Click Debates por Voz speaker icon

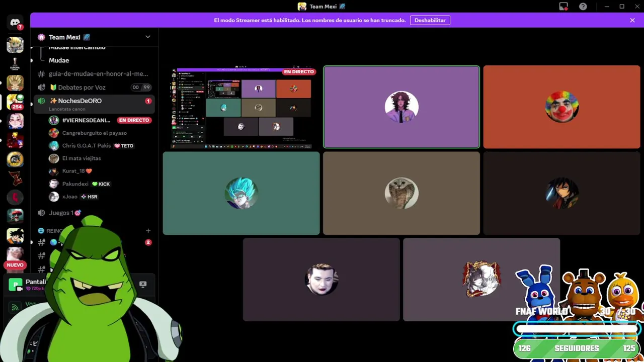point(41,87)
